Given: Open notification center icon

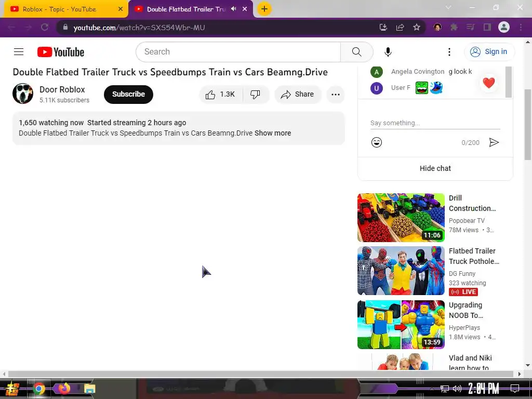Looking at the screenshot, I should tap(515, 389).
